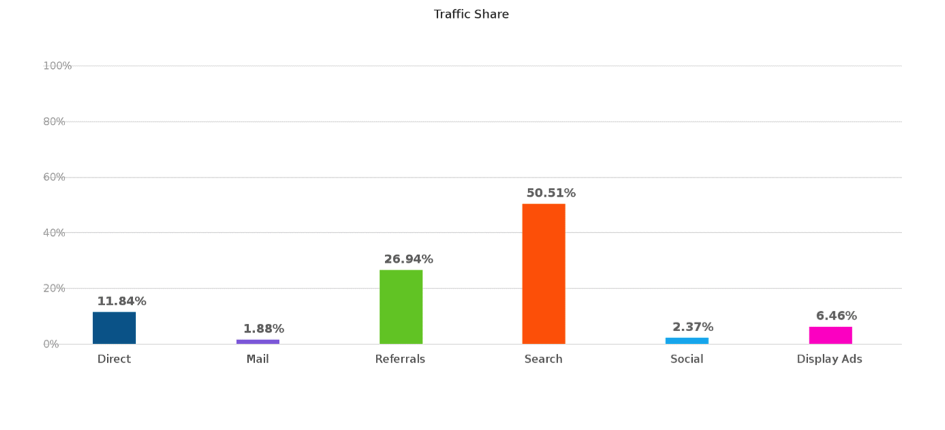Select the green Referrals bar
Screen dimensions: 945x430
click(x=401, y=307)
